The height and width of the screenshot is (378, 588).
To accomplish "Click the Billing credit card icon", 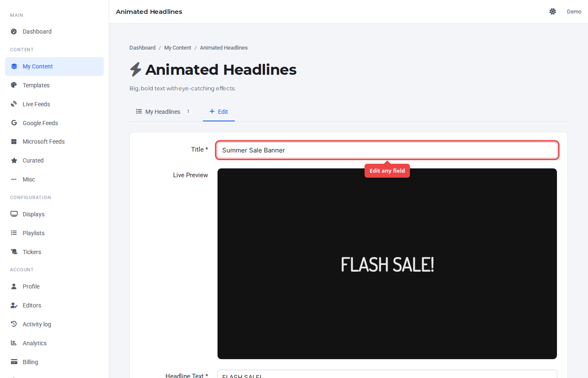I will (x=14, y=362).
